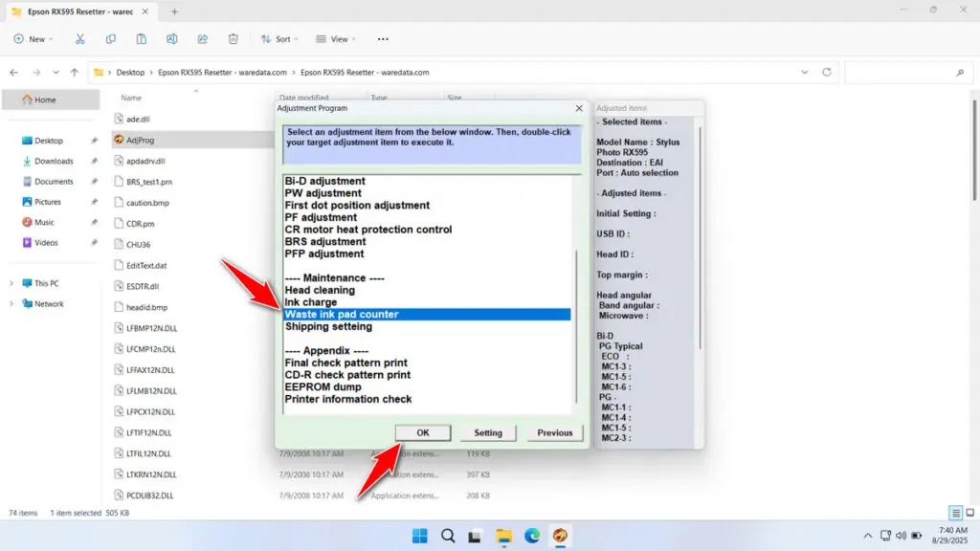Open the Windows Start menu
The height and width of the screenshot is (551, 980).
tap(419, 536)
